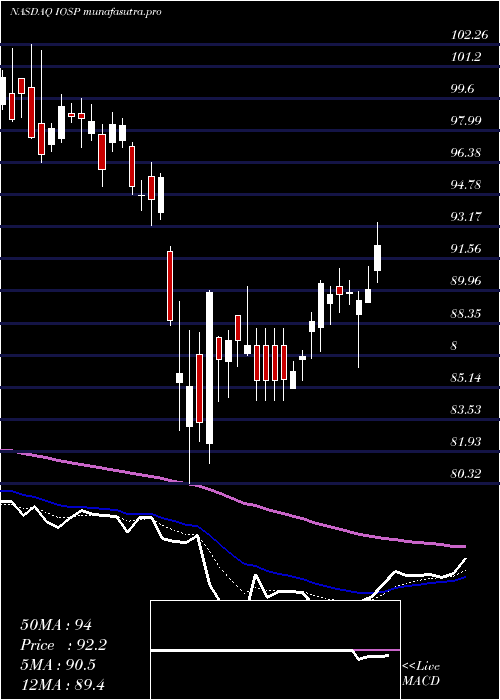Select the 101.2 price axis label
Viewport: 500px width, 700px height.
pos(467,57)
